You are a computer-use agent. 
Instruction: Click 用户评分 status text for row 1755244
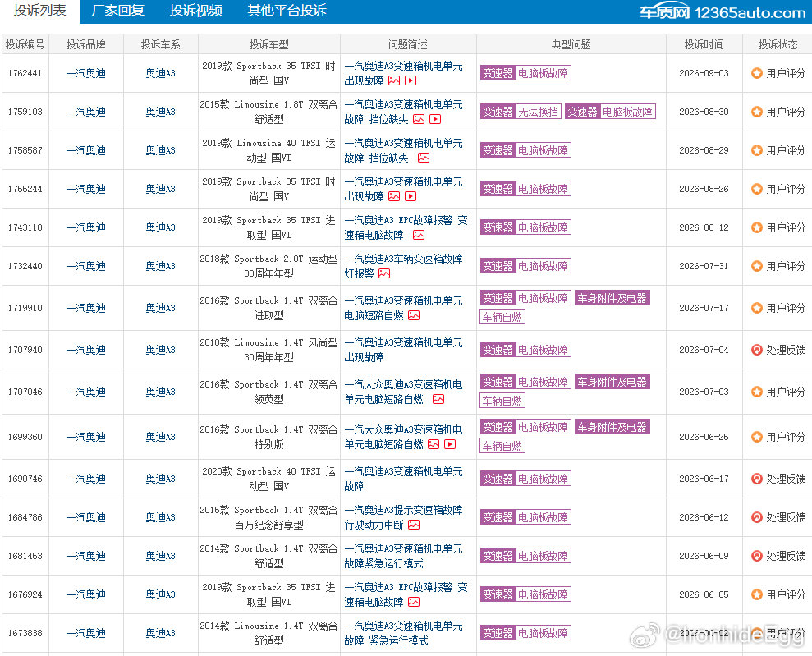pos(786,189)
